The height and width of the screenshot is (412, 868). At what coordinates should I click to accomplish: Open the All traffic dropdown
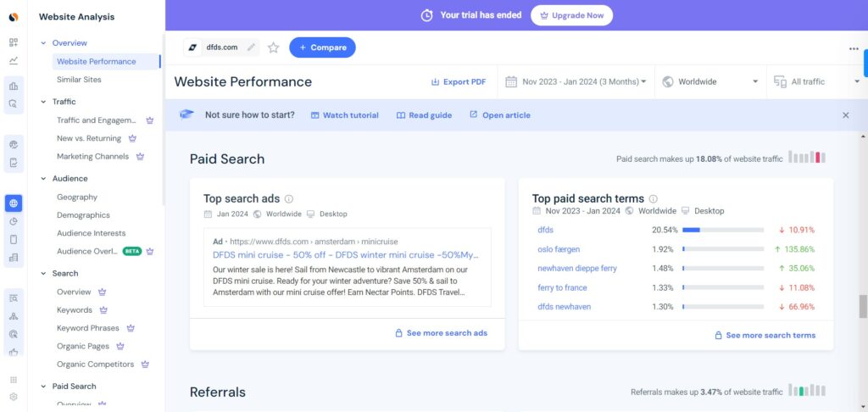tap(815, 82)
